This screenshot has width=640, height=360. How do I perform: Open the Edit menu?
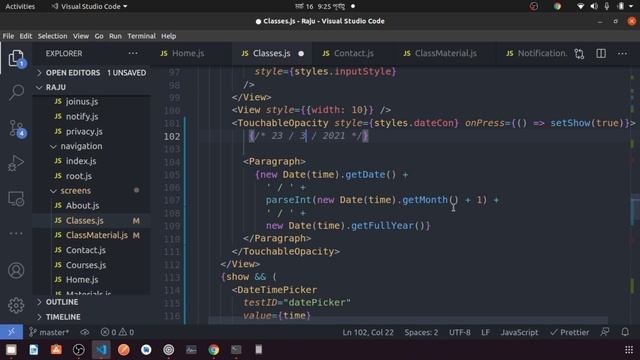click(x=26, y=36)
